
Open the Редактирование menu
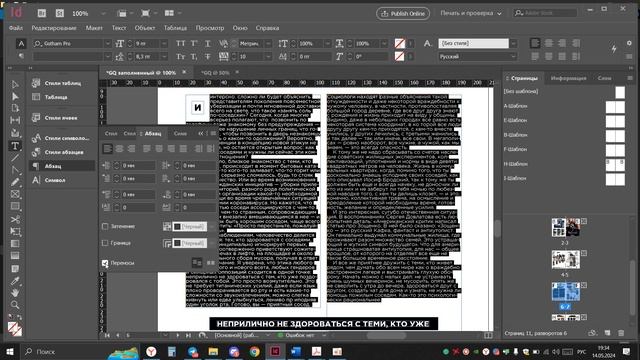(x=54, y=28)
